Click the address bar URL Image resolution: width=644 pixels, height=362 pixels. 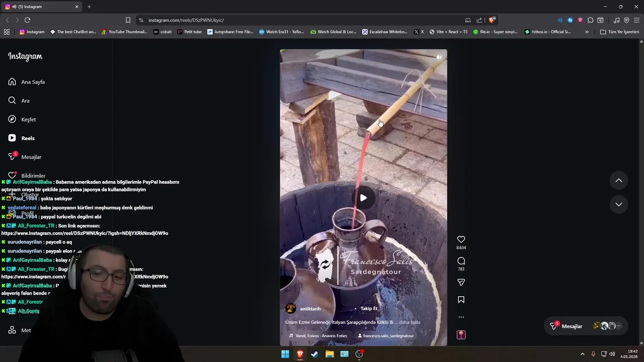pyautogui.click(x=186, y=20)
